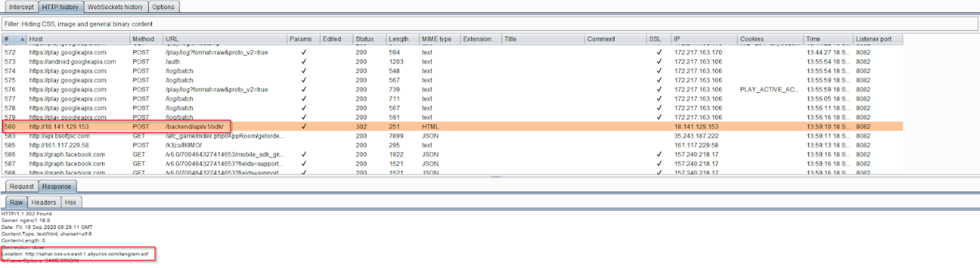Open the Headers view tab
This screenshot has width=980, height=268.
[43, 202]
